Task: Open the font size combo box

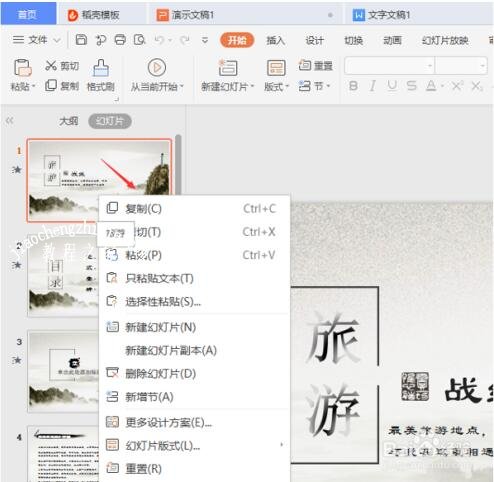Action: point(461,66)
